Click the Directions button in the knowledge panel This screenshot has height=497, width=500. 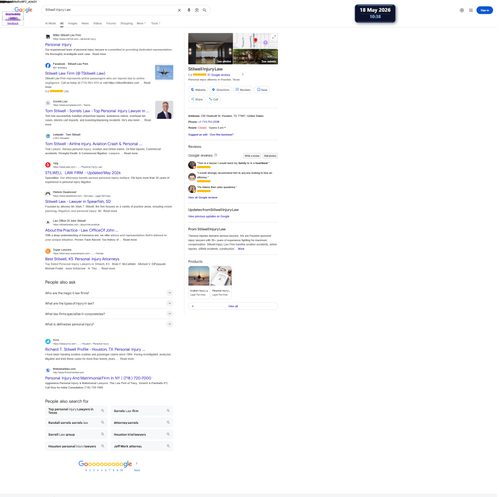(x=222, y=90)
